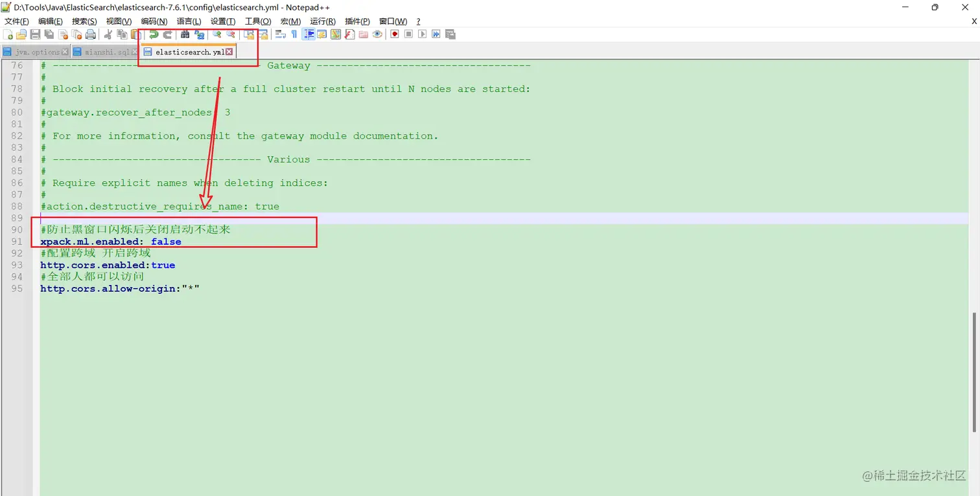Click the Open file toolbar icon
The height and width of the screenshot is (496, 980).
coord(21,34)
